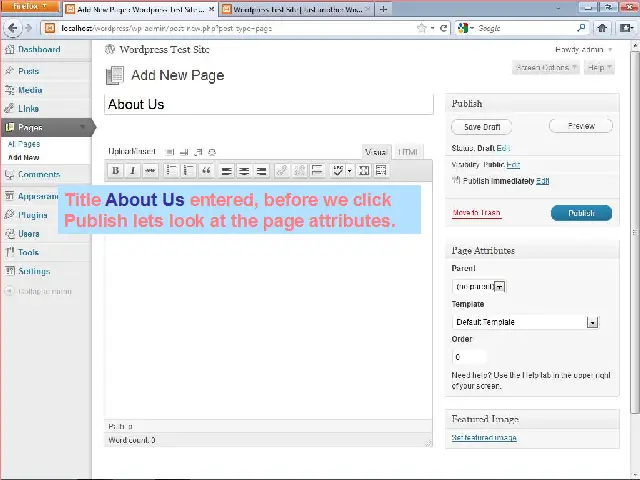Image resolution: width=640 pixels, height=480 pixels.
Task: Click the browser back arrow
Action: pyautogui.click(x=13, y=28)
